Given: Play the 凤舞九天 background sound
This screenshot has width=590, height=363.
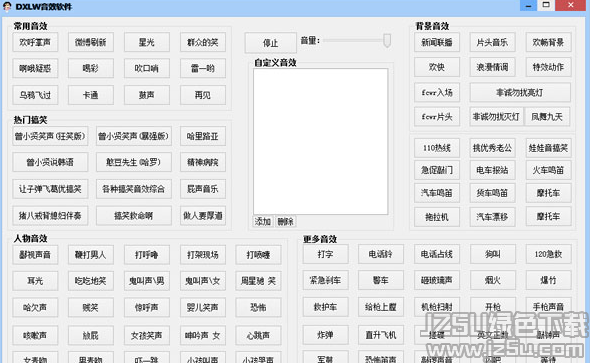Looking at the screenshot, I should (x=547, y=117).
